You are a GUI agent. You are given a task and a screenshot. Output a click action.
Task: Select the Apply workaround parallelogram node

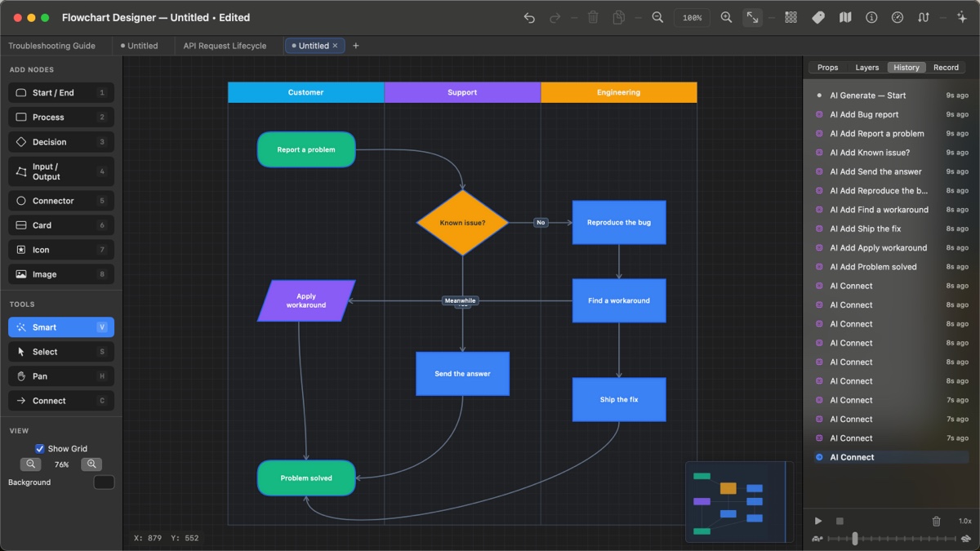pyautogui.click(x=306, y=301)
